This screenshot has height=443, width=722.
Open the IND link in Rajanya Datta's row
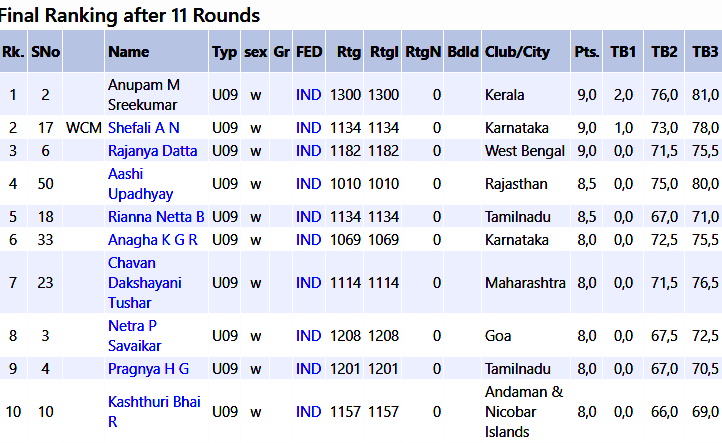(x=309, y=151)
